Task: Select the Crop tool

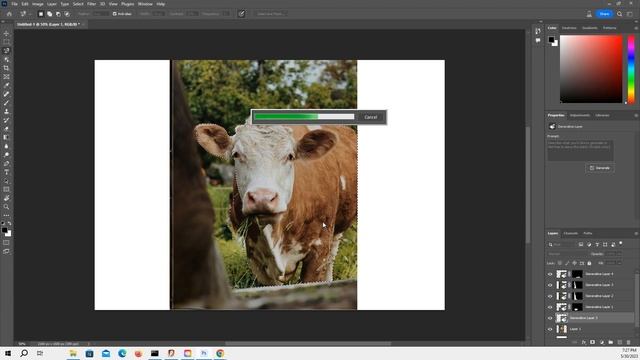Action: (6, 68)
